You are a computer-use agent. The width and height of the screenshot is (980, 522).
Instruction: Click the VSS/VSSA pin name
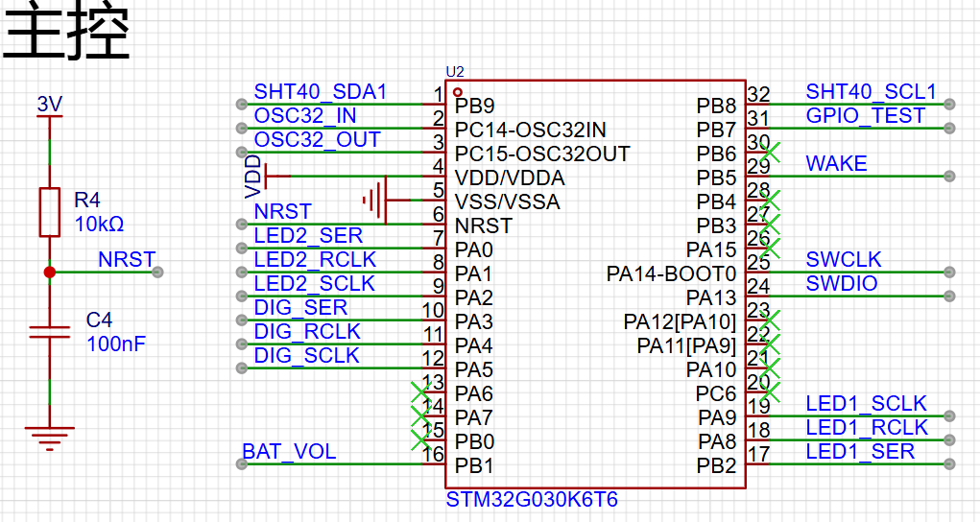(508, 202)
